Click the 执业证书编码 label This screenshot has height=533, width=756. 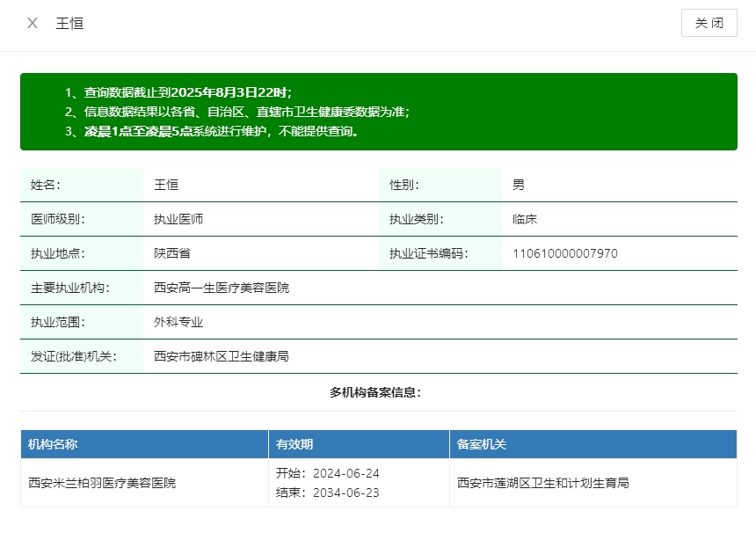click(429, 253)
